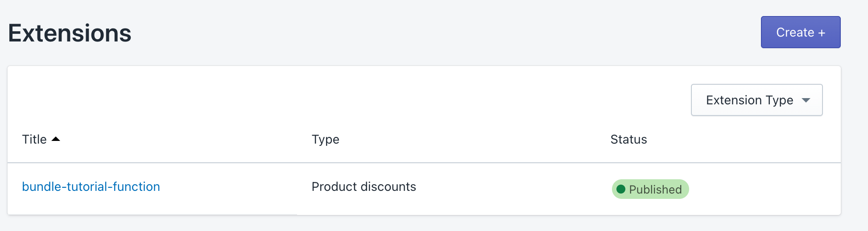Click the Create + button
The width and height of the screenshot is (868, 231).
click(800, 32)
